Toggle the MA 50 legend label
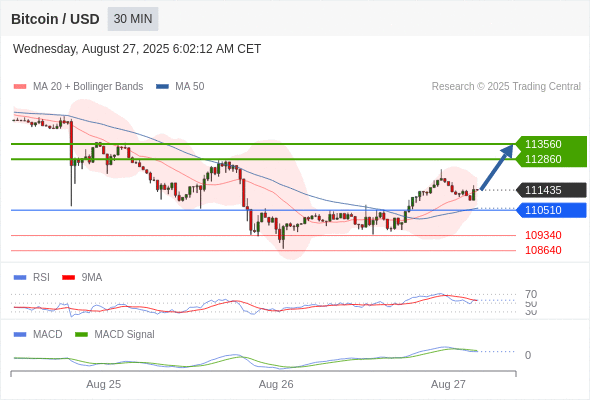The height and width of the screenshot is (400, 590). point(190,87)
